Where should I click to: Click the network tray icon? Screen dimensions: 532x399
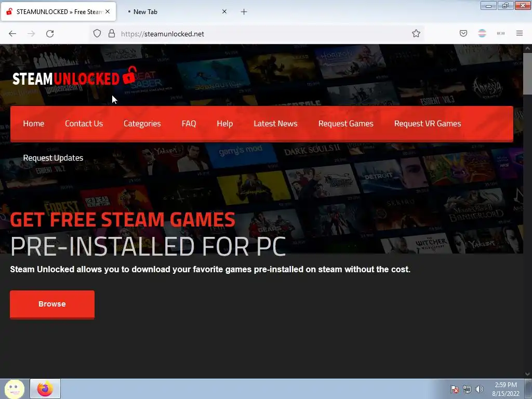[467, 389]
